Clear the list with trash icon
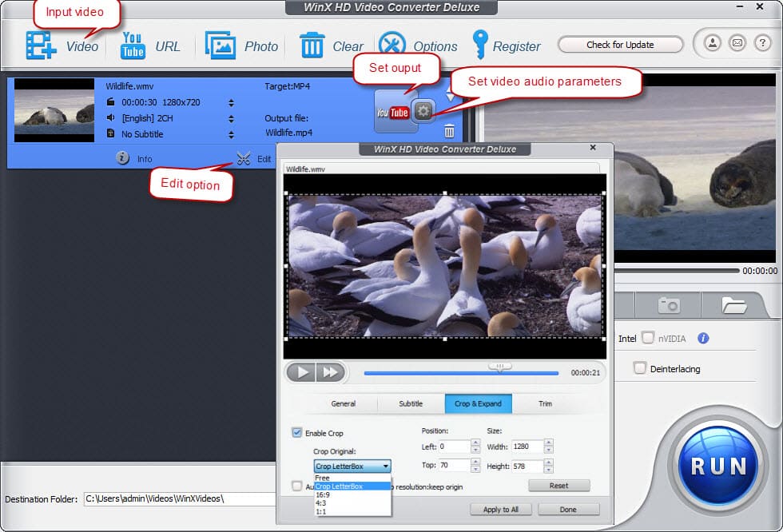This screenshot has width=783, height=532. (312, 46)
